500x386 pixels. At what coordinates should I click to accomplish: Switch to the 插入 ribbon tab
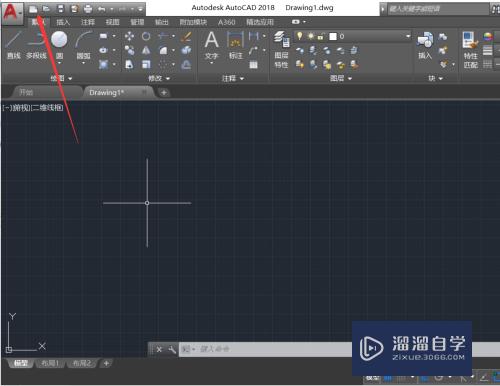coord(63,22)
